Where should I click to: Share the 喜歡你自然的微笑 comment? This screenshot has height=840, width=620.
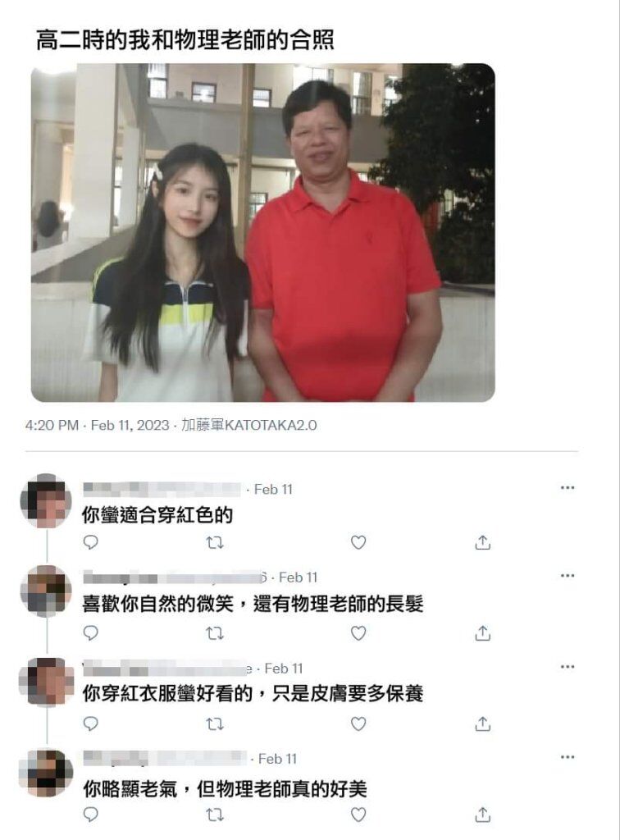pyautogui.click(x=482, y=633)
